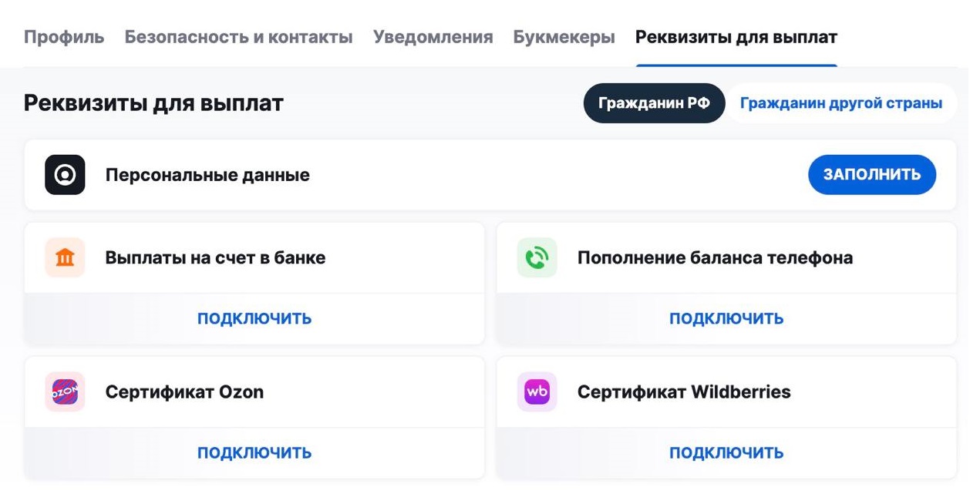Image resolution: width=980 pixels, height=494 pixels.
Task: Connect the Ozon certificate payout
Action: pos(254,452)
